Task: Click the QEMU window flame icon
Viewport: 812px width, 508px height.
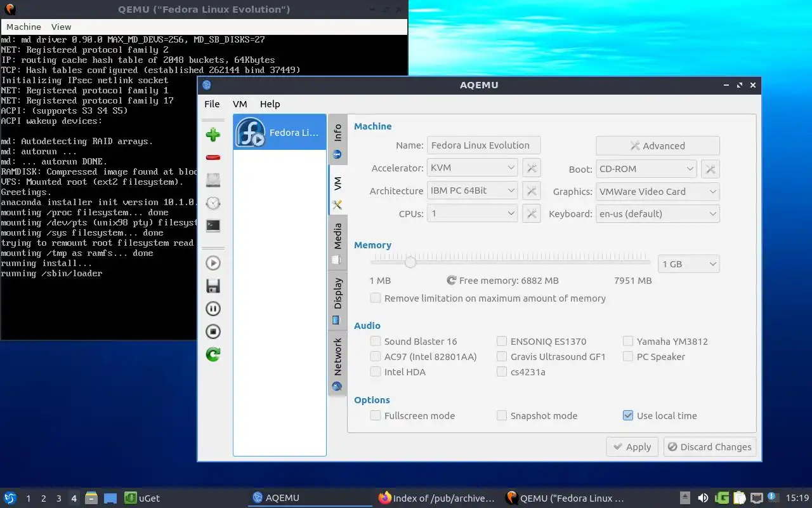Action: 9,9
